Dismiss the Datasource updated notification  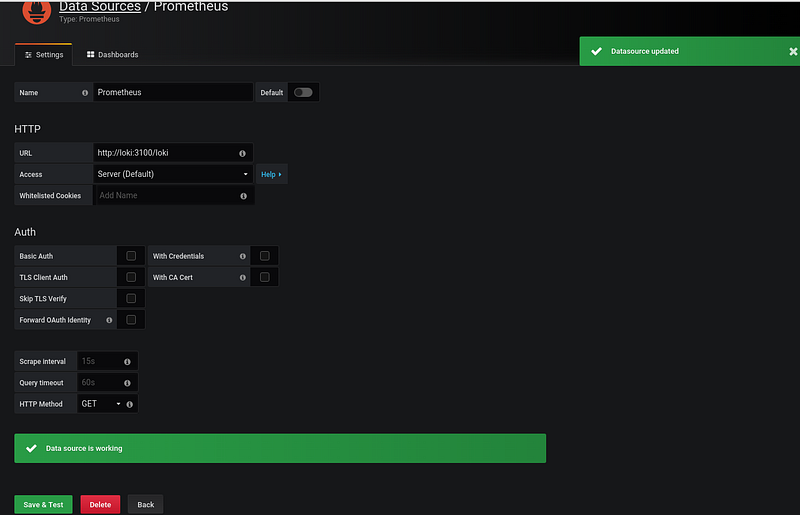click(793, 52)
